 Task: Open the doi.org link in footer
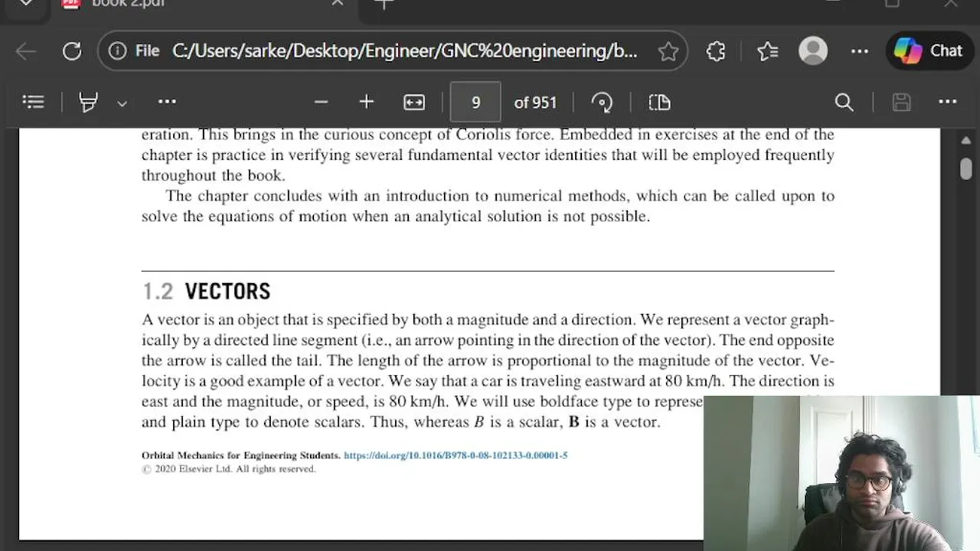456,455
